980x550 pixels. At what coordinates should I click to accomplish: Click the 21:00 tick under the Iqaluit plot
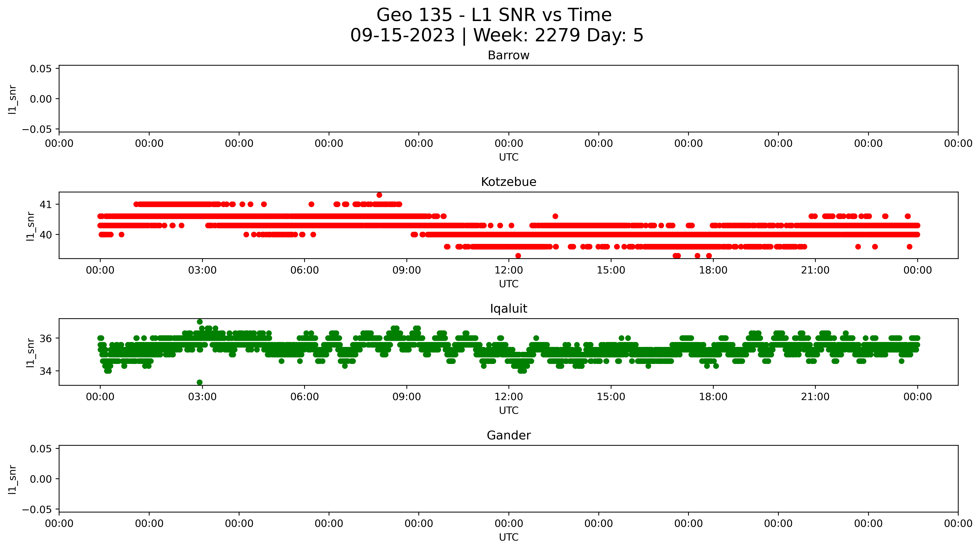click(x=815, y=397)
